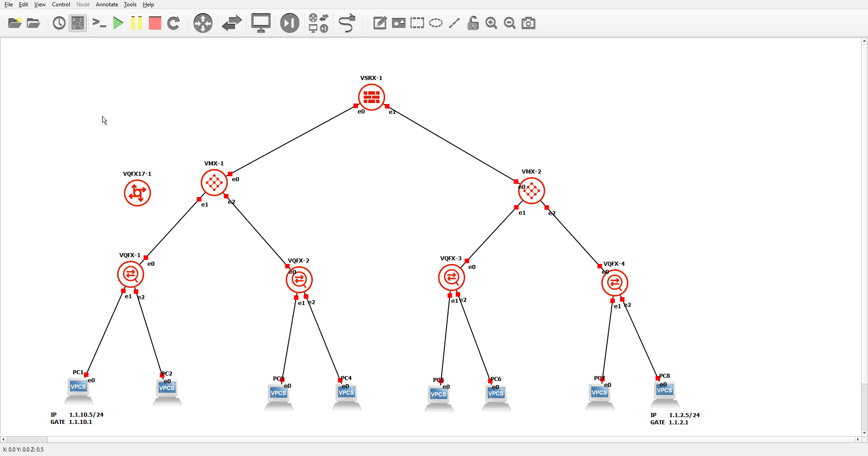This screenshot has height=456, width=868.
Task: Take a screenshot of the topology
Action: click(528, 23)
